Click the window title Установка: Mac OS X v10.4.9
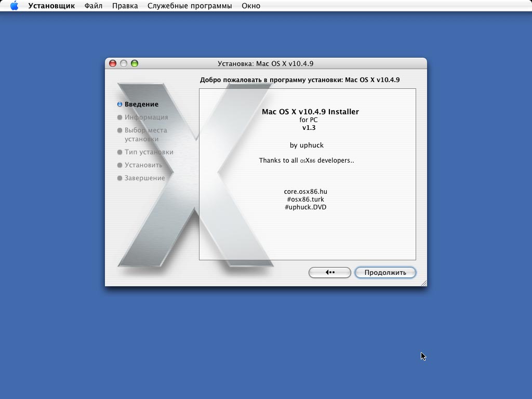532x399 pixels. 265,63
